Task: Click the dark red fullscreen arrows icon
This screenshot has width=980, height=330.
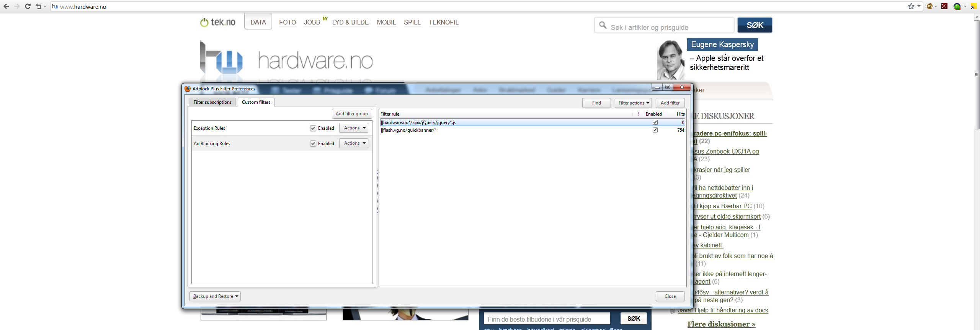Action: click(x=944, y=6)
